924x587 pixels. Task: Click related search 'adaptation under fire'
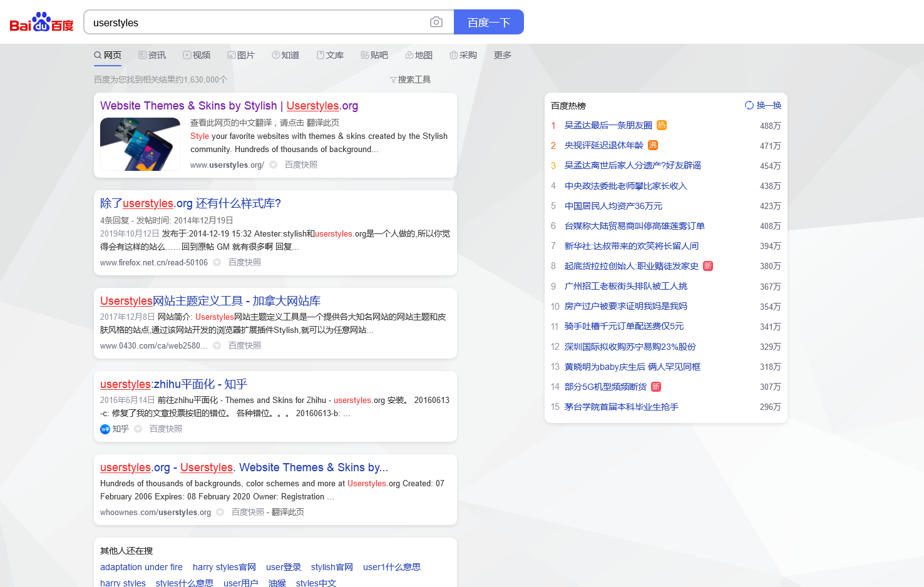click(141, 567)
